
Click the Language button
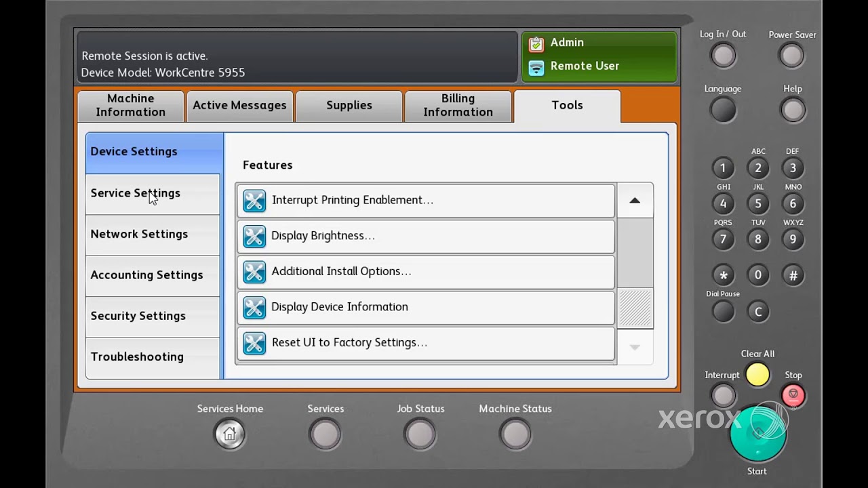coord(723,110)
